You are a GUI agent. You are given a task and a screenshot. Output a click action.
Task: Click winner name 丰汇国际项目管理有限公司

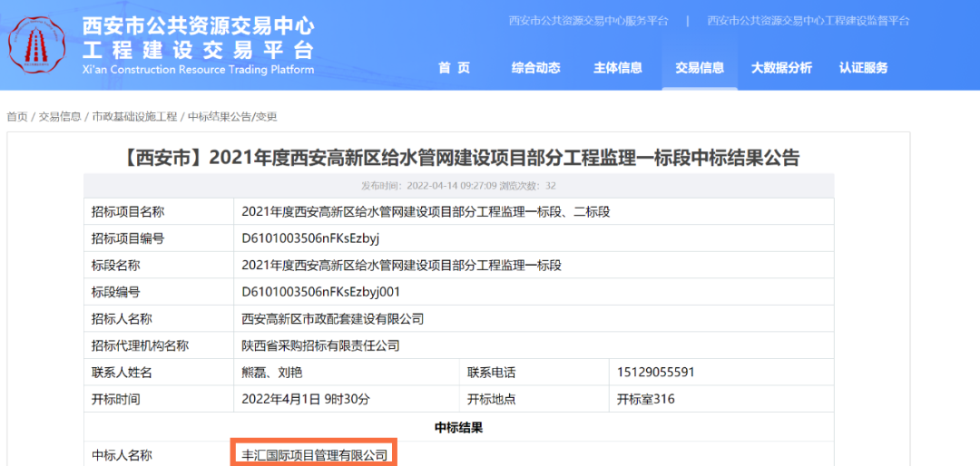314,455
